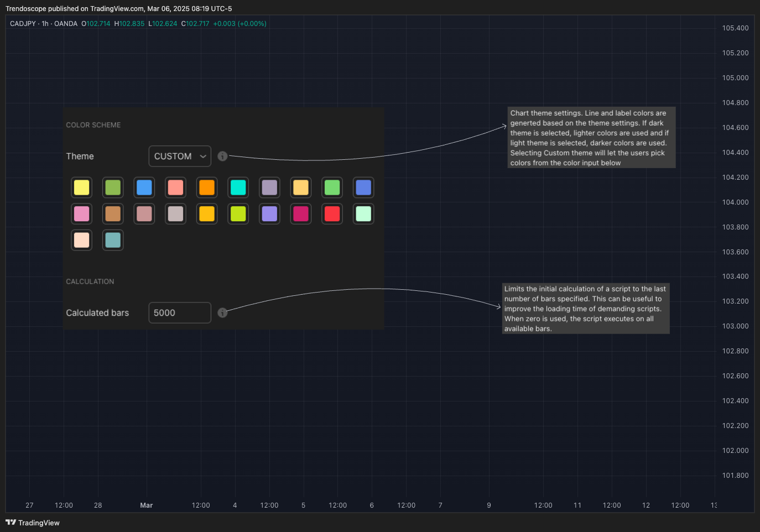Pick the dusty rose swatch in the second row
This screenshot has height=532, width=760.
[x=144, y=214]
